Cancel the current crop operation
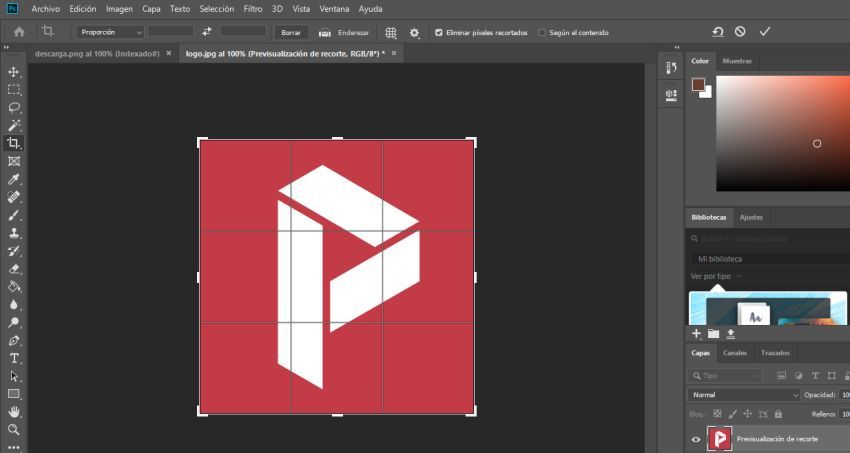 coord(740,32)
